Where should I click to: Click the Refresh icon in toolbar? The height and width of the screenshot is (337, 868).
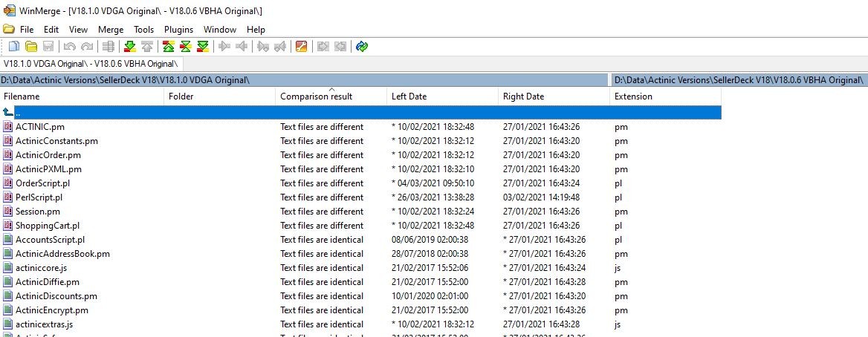coord(361,47)
